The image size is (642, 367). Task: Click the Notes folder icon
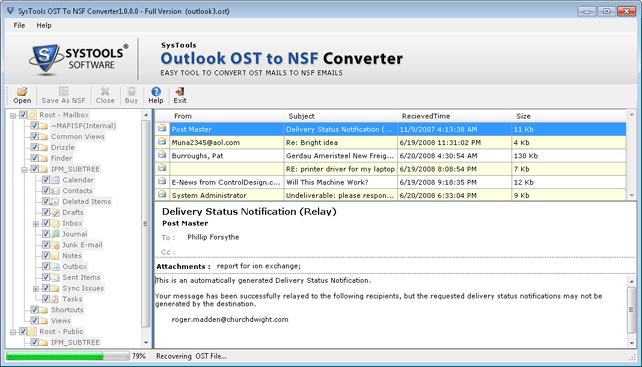tap(55, 256)
